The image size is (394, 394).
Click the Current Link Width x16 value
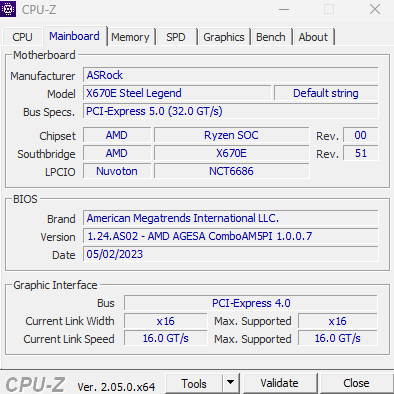[x=166, y=321]
